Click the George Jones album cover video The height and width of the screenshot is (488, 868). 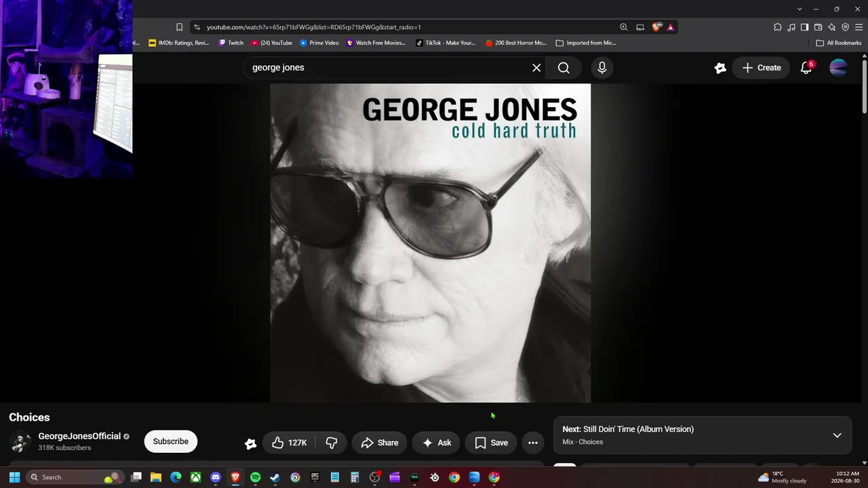tap(431, 243)
